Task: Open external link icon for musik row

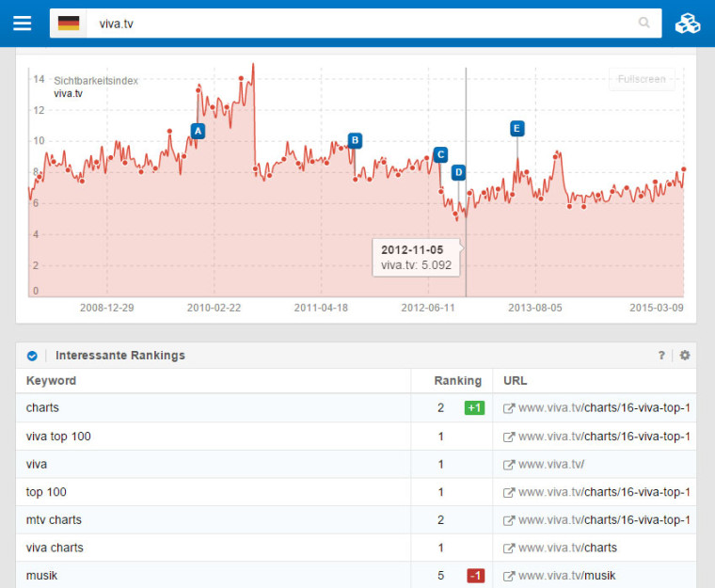Action: (x=508, y=576)
